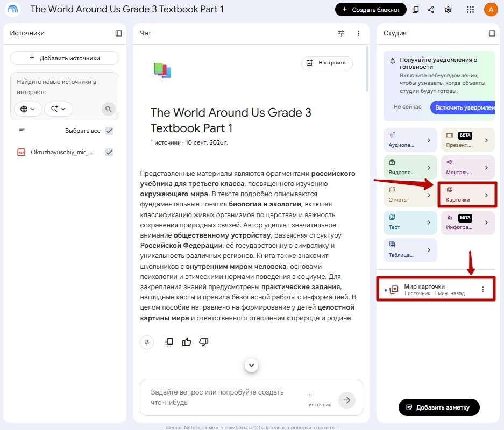
Task: Click the copy notebook icon in header
Action: [415, 10]
